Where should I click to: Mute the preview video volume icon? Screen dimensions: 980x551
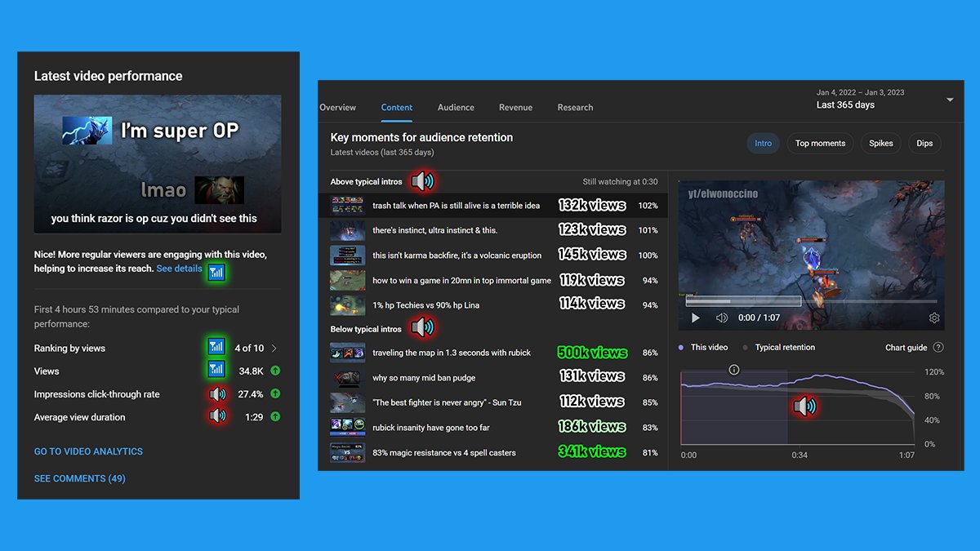click(722, 318)
